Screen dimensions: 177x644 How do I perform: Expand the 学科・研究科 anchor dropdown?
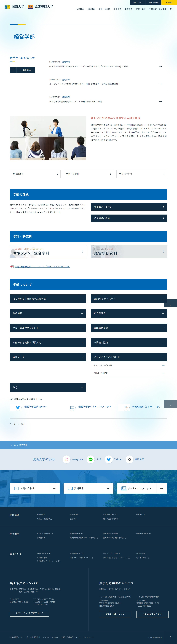pos(88,174)
